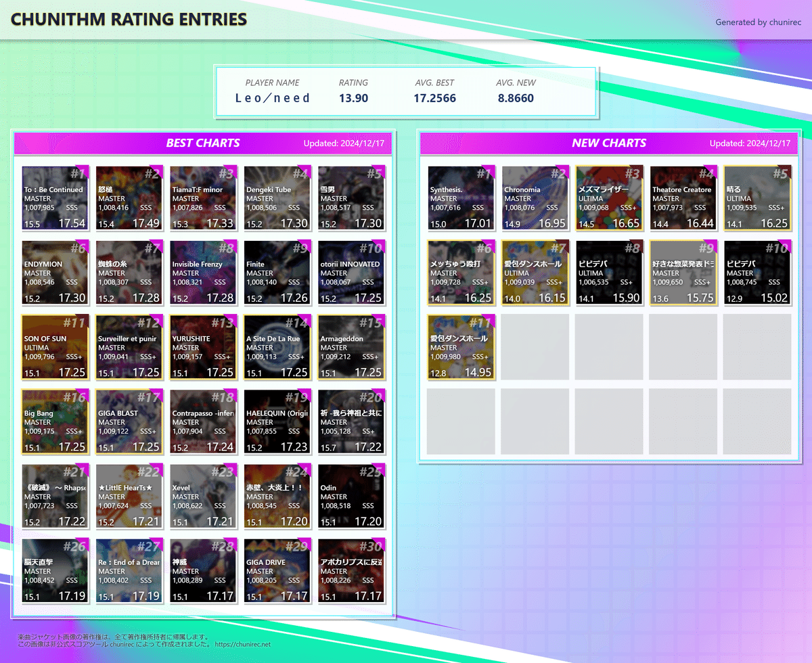Screen dimensions: 812x663
Task: Select the ENDYMION chart card
Action: pyautogui.click(x=55, y=273)
